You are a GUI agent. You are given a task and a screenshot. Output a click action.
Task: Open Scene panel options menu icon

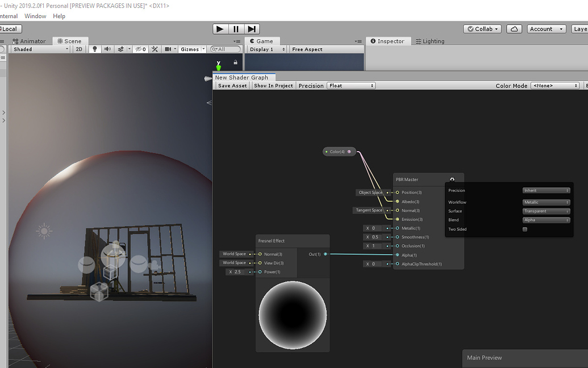point(237,41)
